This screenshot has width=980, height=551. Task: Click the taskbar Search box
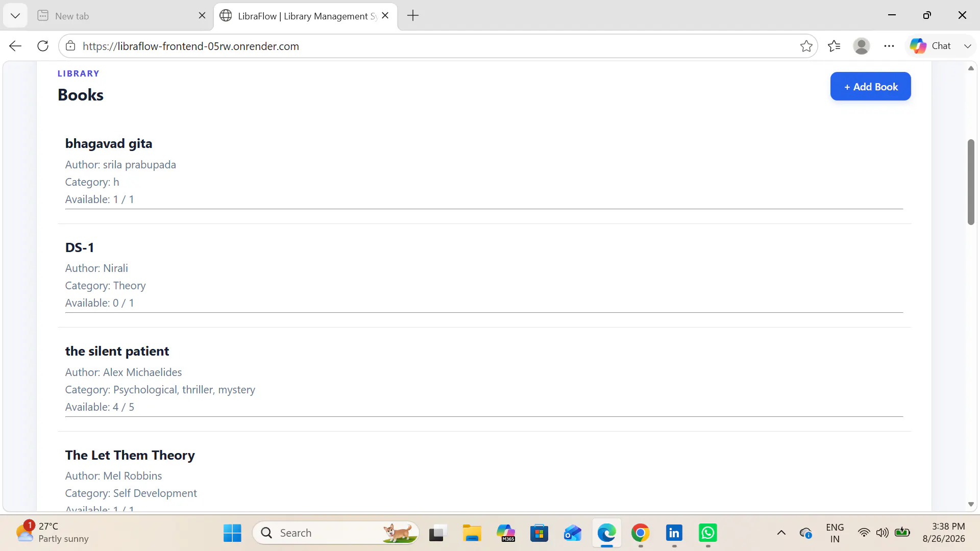tap(336, 533)
